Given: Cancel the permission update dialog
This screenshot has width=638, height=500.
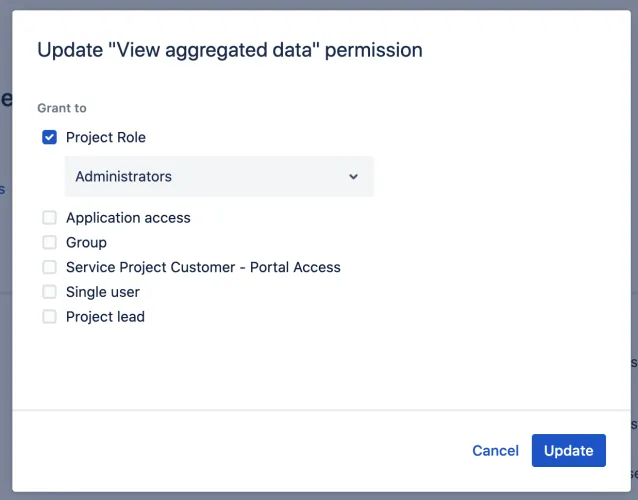Looking at the screenshot, I should pyautogui.click(x=495, y=450).
